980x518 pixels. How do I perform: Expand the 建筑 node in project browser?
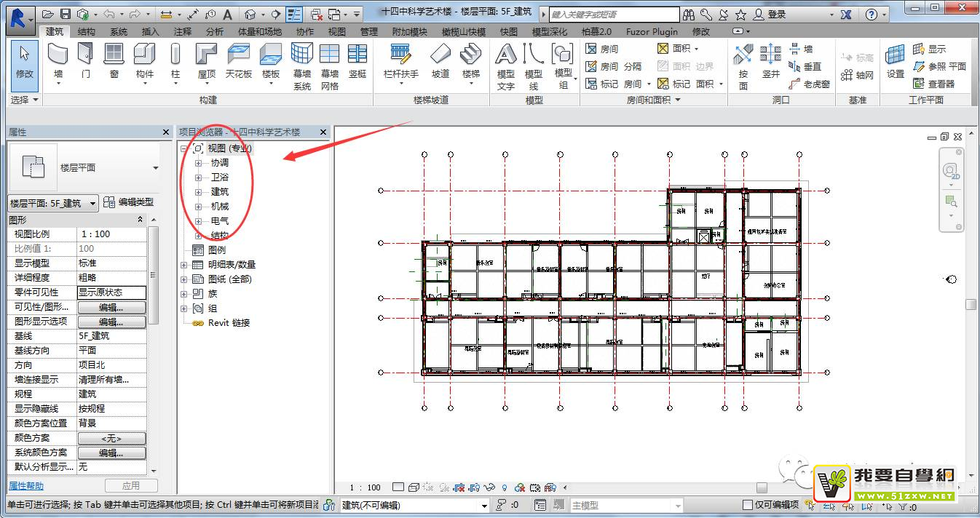[x=198, y=192]
